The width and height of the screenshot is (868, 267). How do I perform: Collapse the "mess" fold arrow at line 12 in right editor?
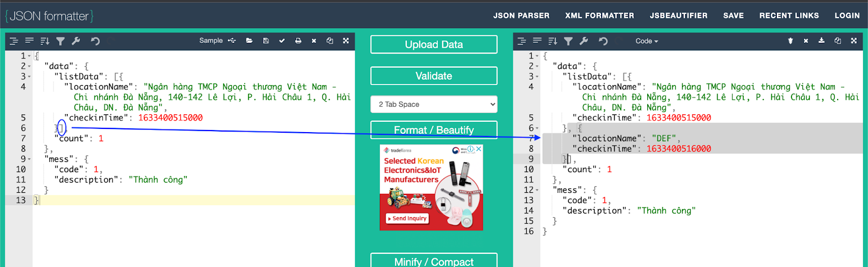pos(537,190)
